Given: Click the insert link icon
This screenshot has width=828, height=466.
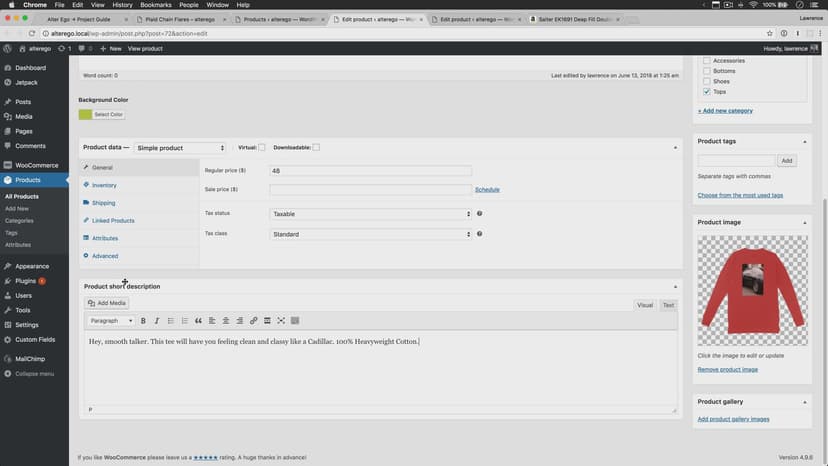Looking at the screenshot, I should pyautogui.click(x=254, y=321).
